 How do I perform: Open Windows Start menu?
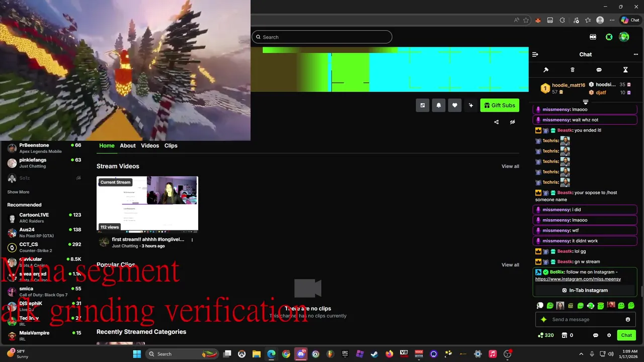pos(137,354)
